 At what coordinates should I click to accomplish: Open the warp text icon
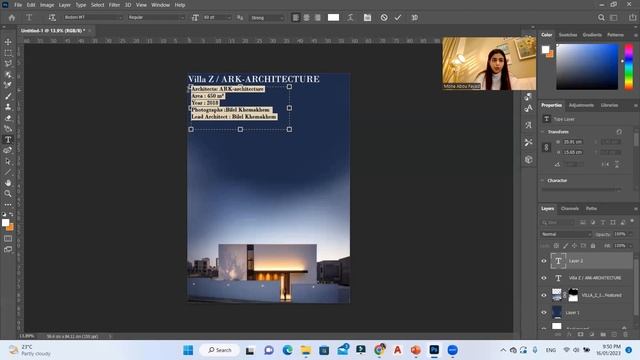click(x=350, y=18)
